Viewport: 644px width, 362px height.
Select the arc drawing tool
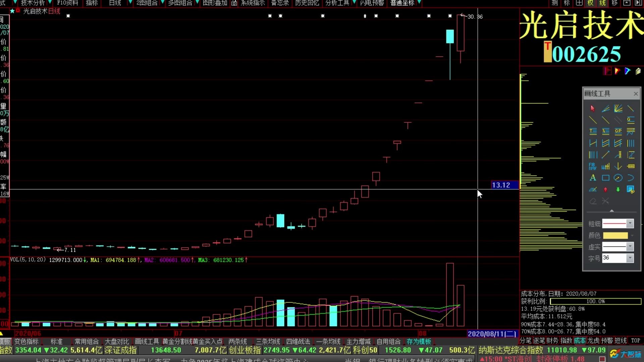pos(631,178)
